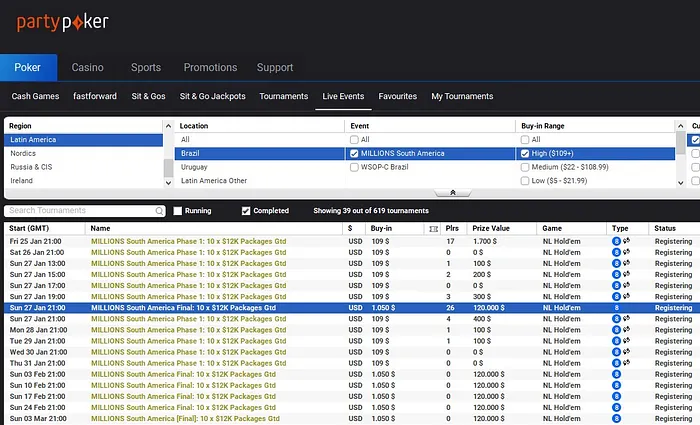Click the 8-max icon in Sun 03 Feb row
The height and width of the screenshot is (425, 700).
click(x=616, y=374)
